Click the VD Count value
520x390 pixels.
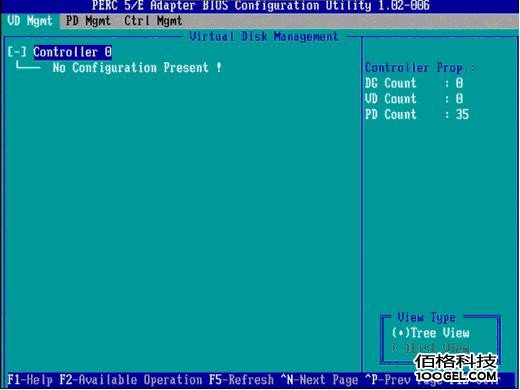pyautogui.click(x=459, y=99)
